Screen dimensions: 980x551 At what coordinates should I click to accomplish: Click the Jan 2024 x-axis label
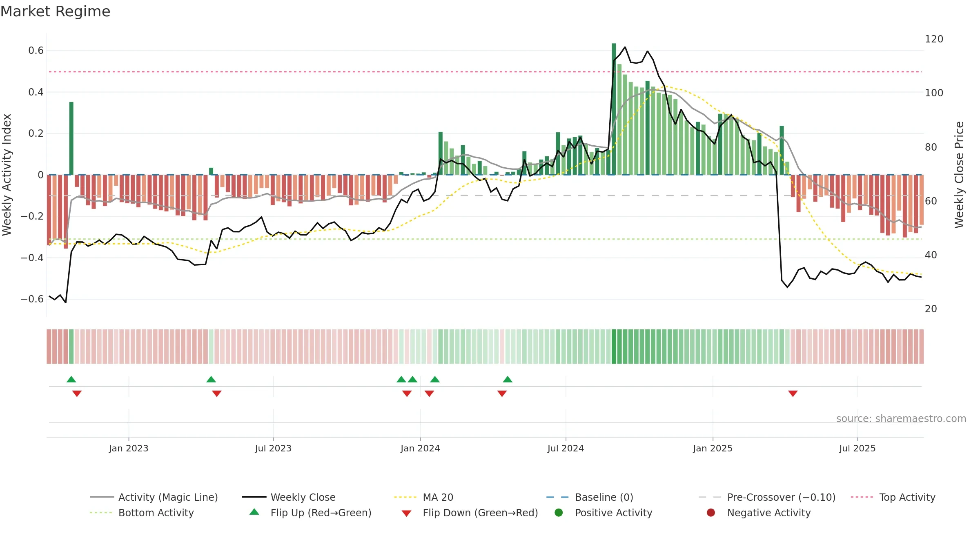(x=420, y=448)
